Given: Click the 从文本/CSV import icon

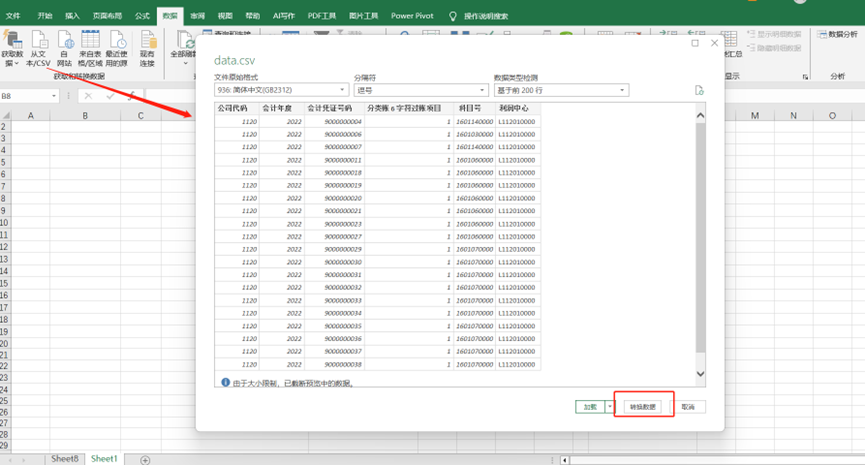Looking at the screenshot, I should pyautogui.click(x=38, y=49).
